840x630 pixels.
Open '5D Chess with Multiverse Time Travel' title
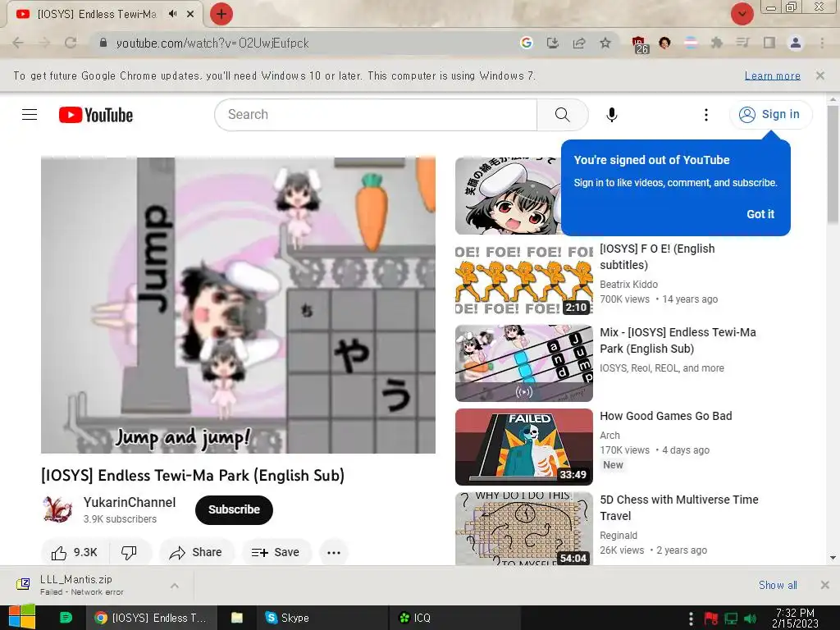(x=679, y=507)
